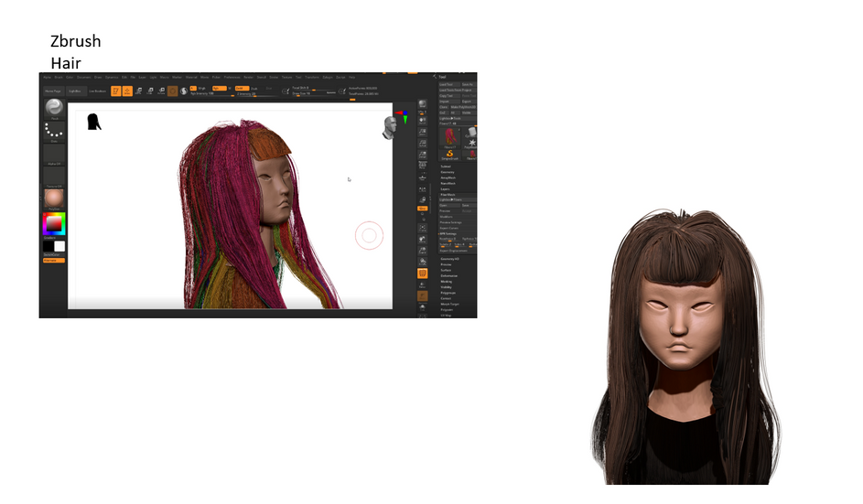The width and height of the screenshot is (863, 504).
Task: Select the Rotate transform icon in top shelf
Action: point(161,91)
